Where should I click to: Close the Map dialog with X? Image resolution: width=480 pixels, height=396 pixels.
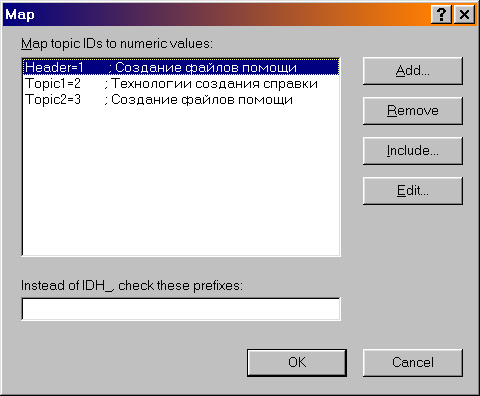click(x=464, y=15)
